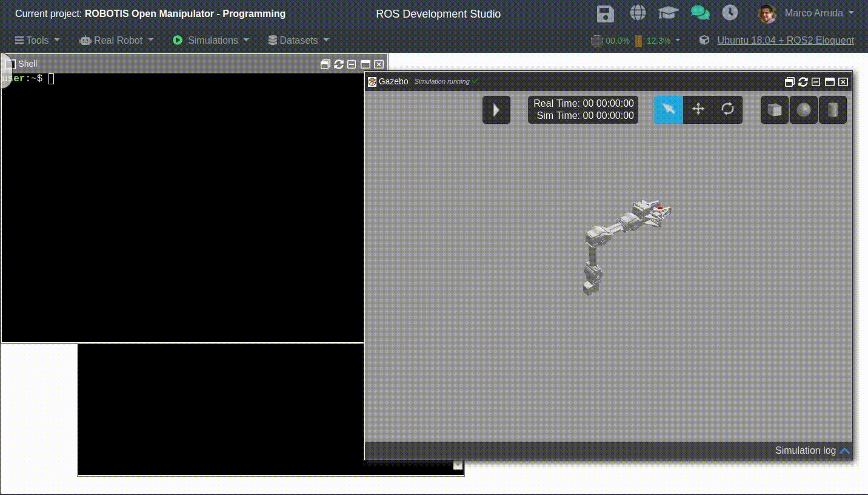The image size is (868, 495).
Task: Insert a sphere shape into simulation
Action: (804, 110)
